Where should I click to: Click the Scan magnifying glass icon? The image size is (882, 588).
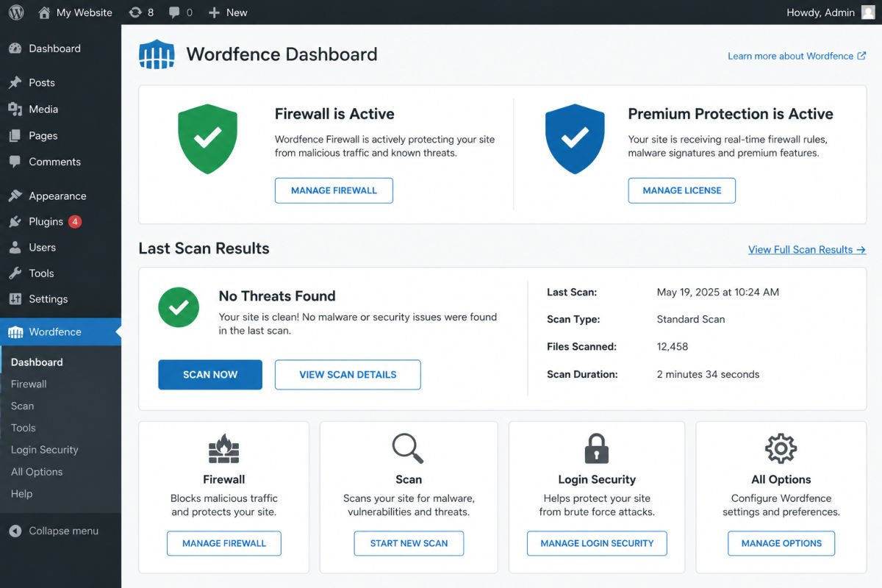408,448
